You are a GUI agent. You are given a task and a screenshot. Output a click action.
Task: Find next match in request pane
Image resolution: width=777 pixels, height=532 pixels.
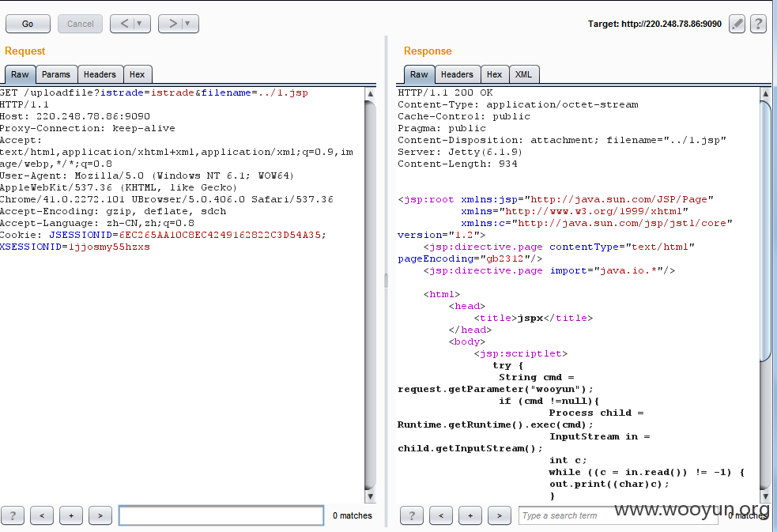click(x=100, y=515)
